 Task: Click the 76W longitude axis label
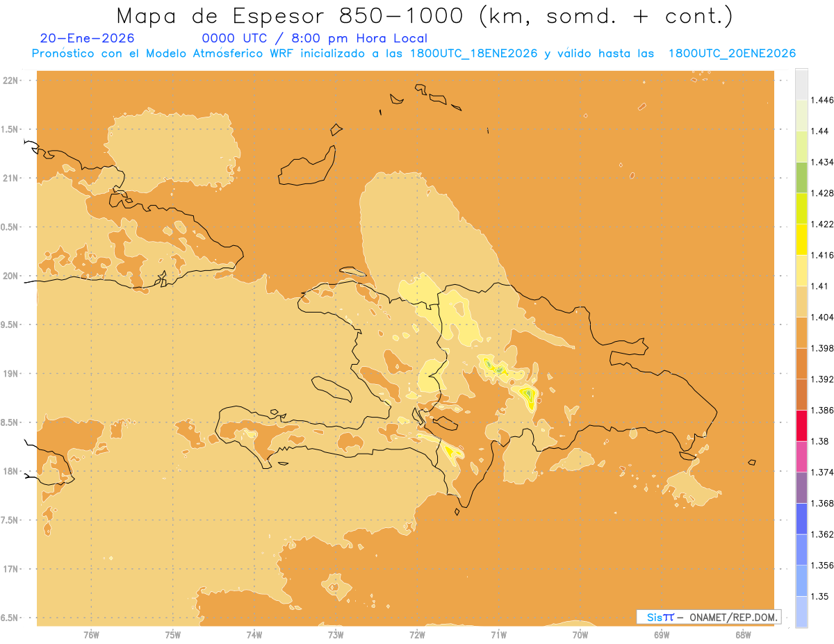tap(91, 634)
